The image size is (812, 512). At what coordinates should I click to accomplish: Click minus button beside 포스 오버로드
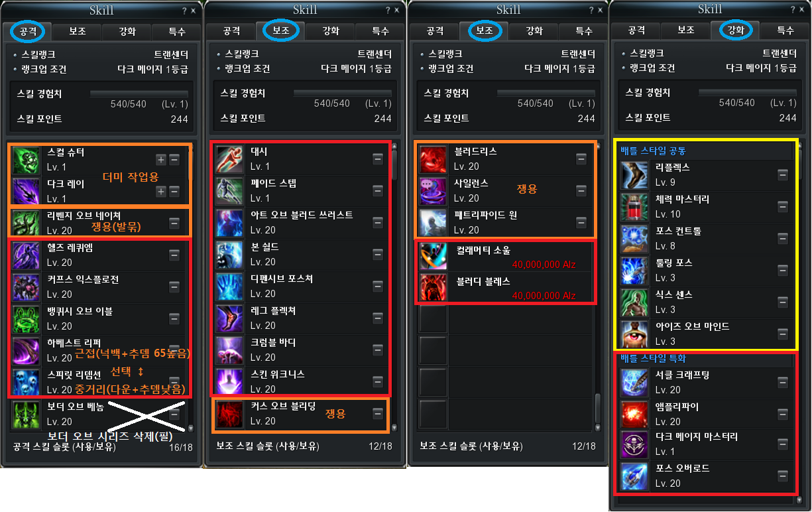[x=783, y=476]
